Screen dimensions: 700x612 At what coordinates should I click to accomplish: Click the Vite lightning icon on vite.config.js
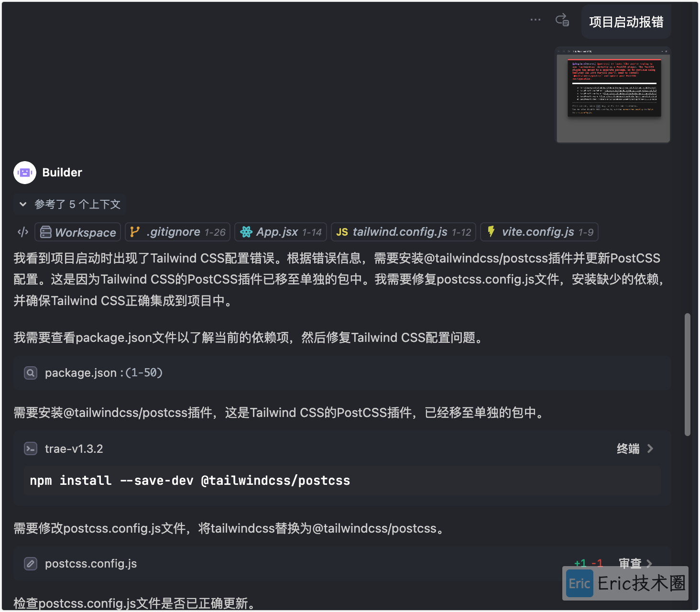(491, 232)
